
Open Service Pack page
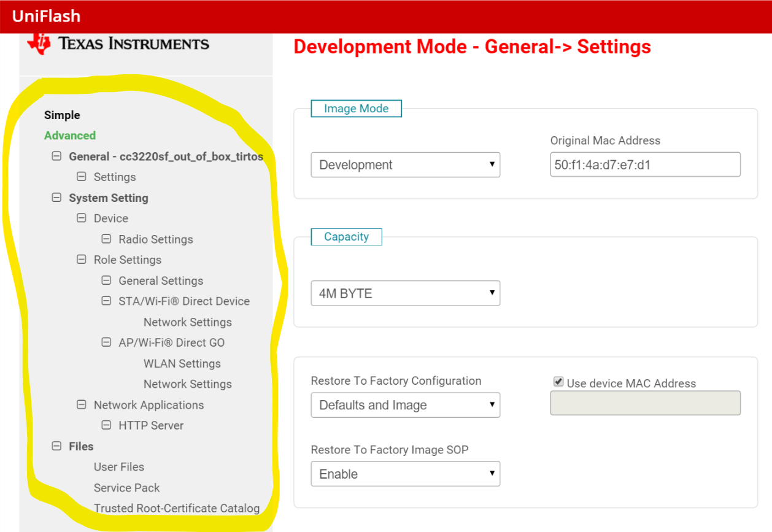[x=126, y=488]
